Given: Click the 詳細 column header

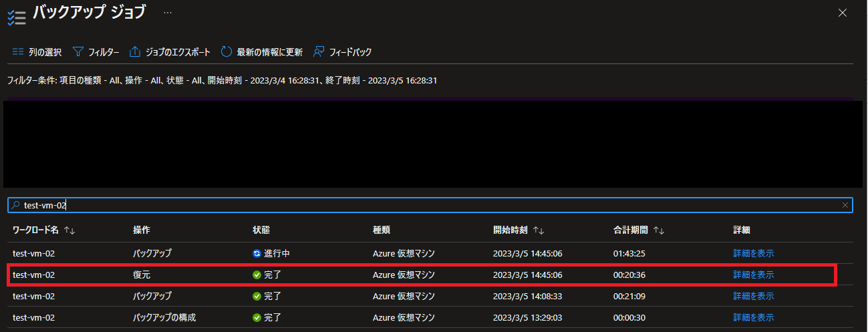Looking at the screenshot, I should pos(742,230).
